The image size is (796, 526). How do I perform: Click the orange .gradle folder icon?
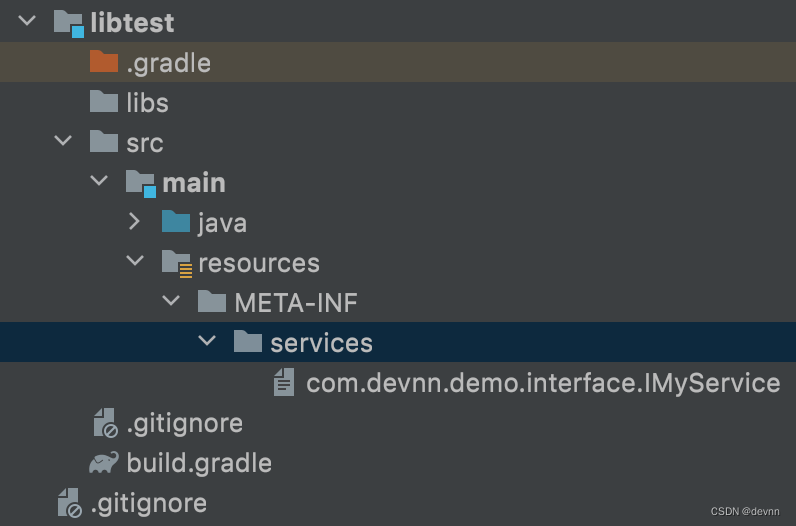104,62
